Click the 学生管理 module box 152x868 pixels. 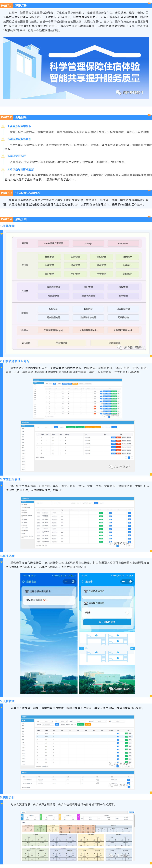click(101, 274)
